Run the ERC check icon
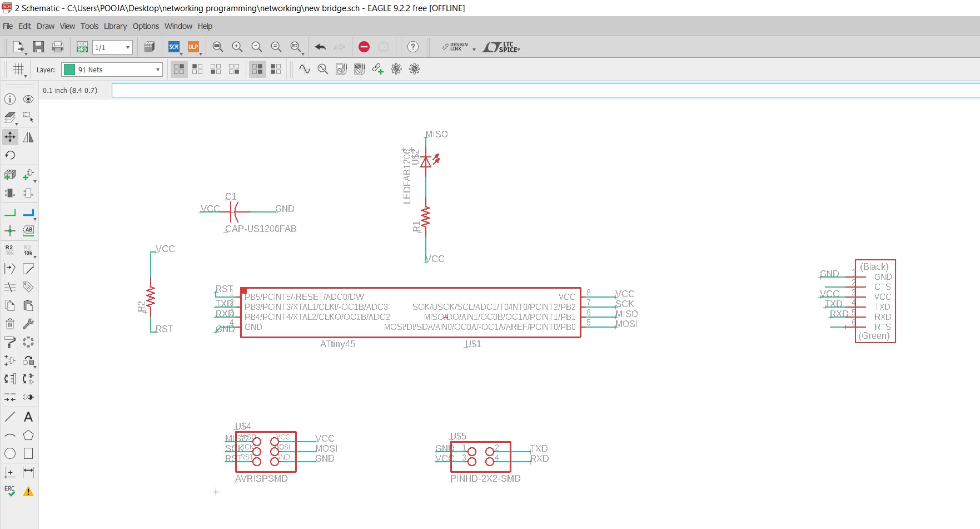The width and height of the screenshot is (980, 529). pos(10,491)
